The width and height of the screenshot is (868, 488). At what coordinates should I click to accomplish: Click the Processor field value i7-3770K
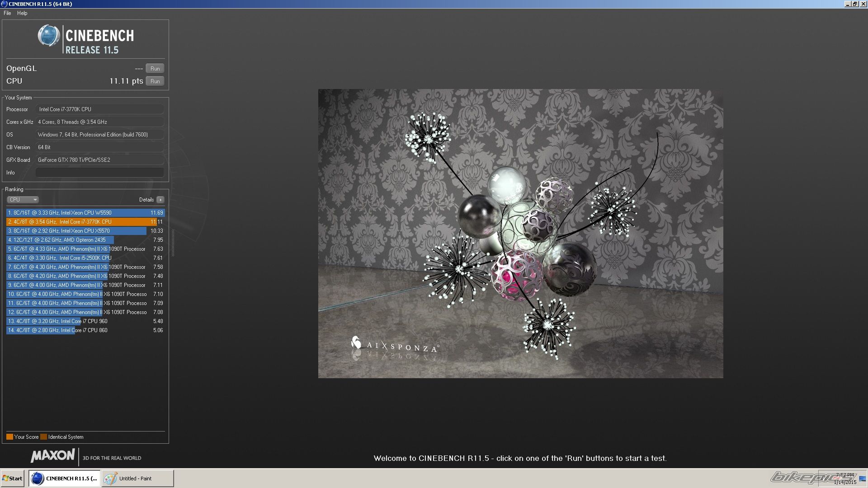pos(100,109)
